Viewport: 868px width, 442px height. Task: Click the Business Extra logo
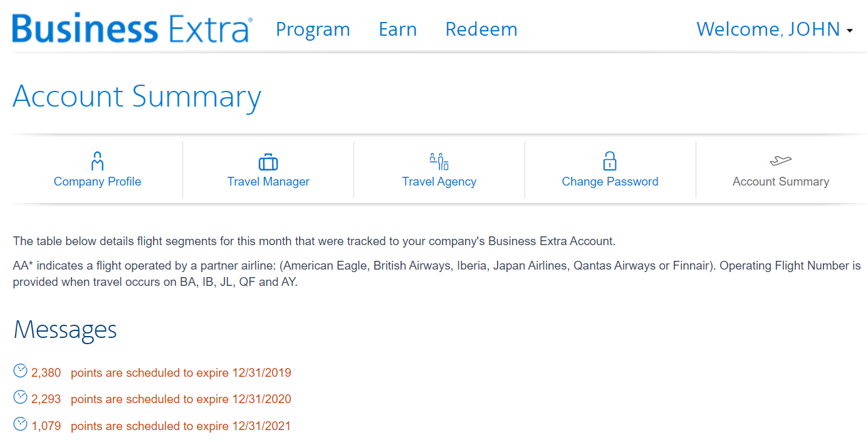[x=131, y=29]
